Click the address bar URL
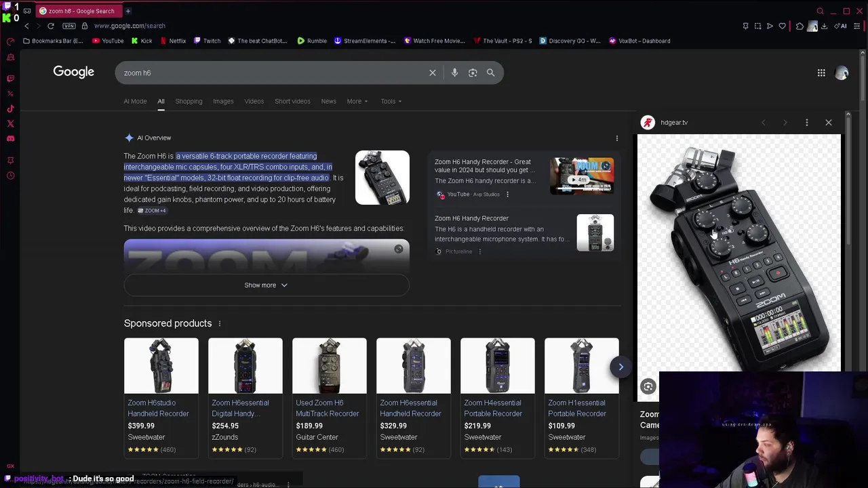Image resolution: width=868 pixels, height=488 pixels. click(x=130, y=26)
